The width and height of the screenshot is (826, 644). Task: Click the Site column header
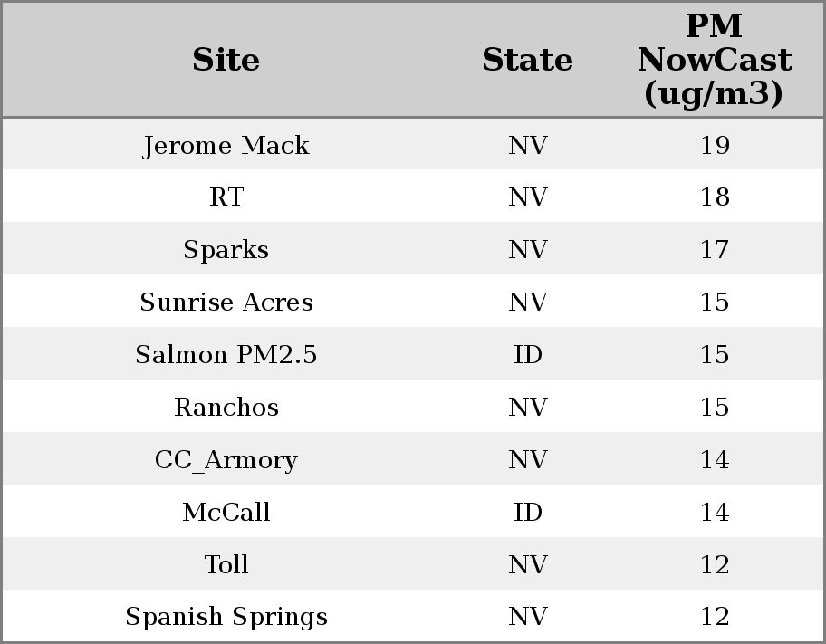click(226, 60)
